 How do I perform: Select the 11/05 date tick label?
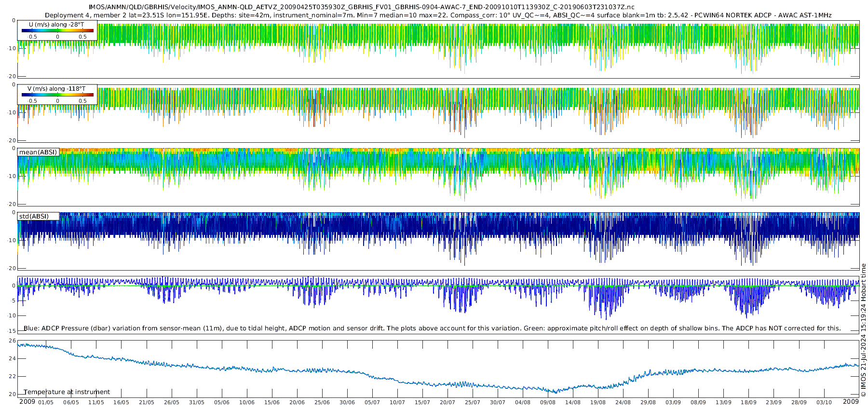96,402
